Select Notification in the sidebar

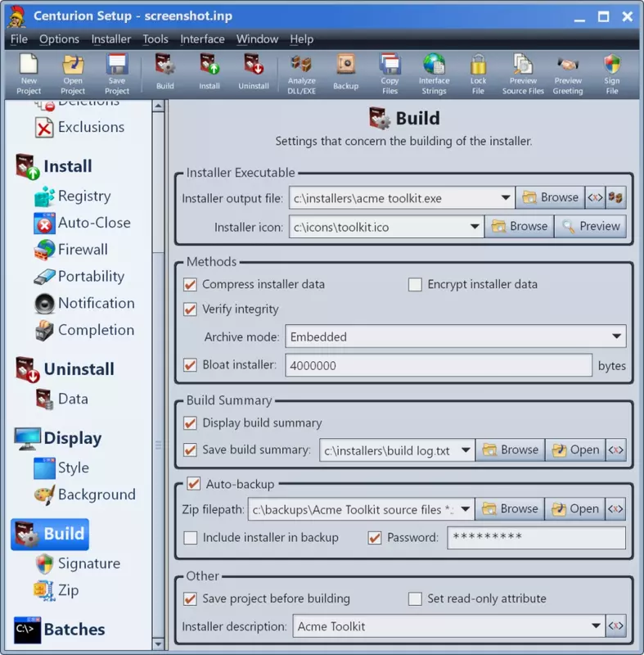(x=85, y=303)
